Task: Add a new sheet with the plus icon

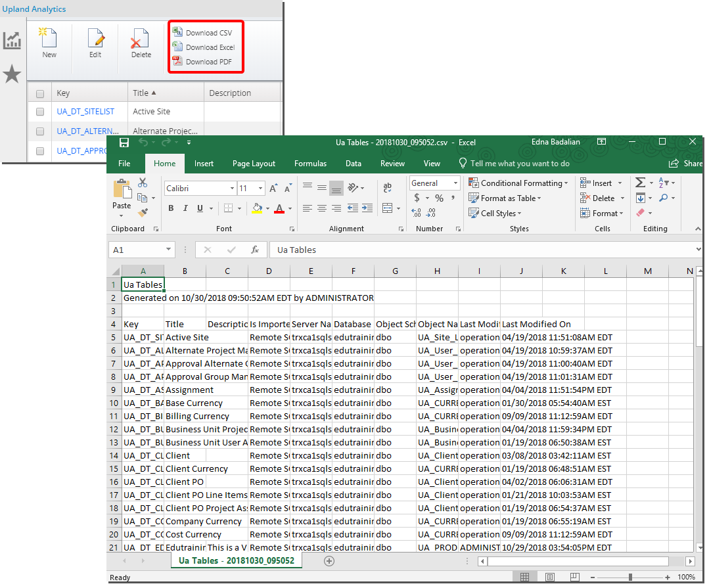Action: point(329,561)
